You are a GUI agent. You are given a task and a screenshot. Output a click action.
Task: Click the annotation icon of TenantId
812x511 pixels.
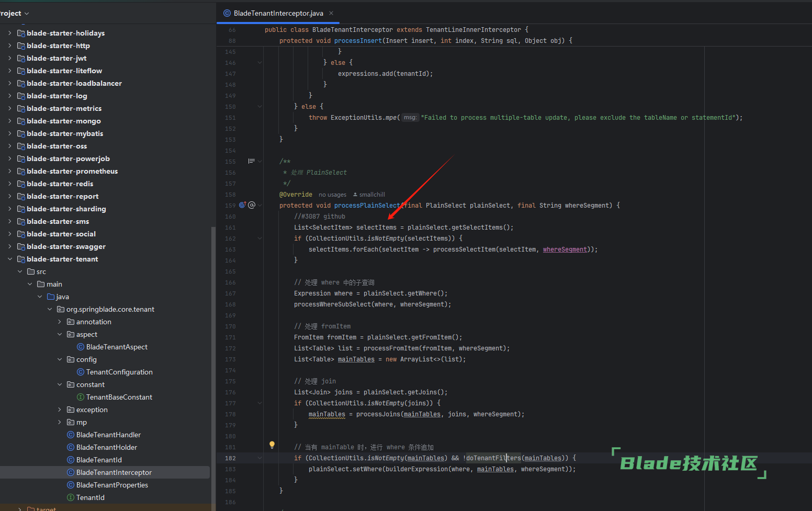[71, 497]
